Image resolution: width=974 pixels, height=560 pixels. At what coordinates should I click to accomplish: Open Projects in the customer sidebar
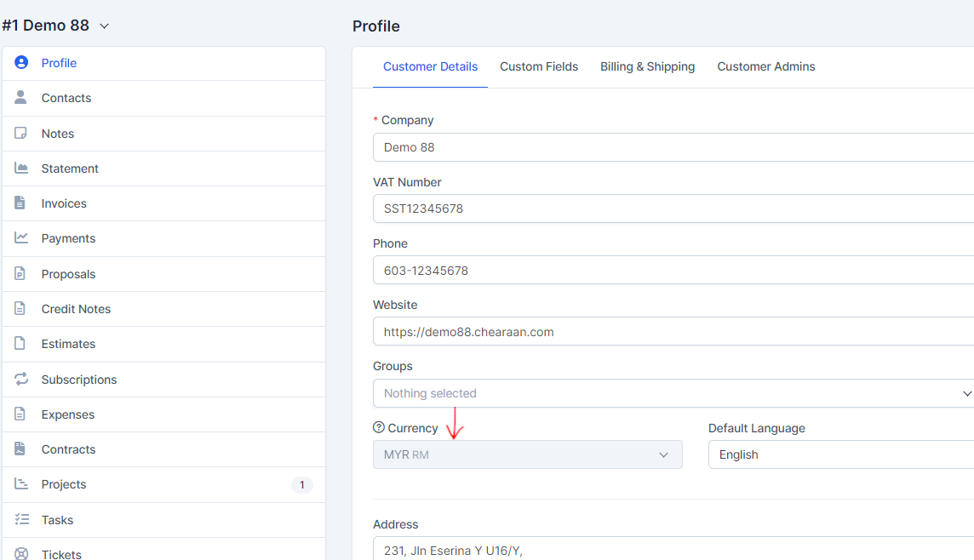64,484
